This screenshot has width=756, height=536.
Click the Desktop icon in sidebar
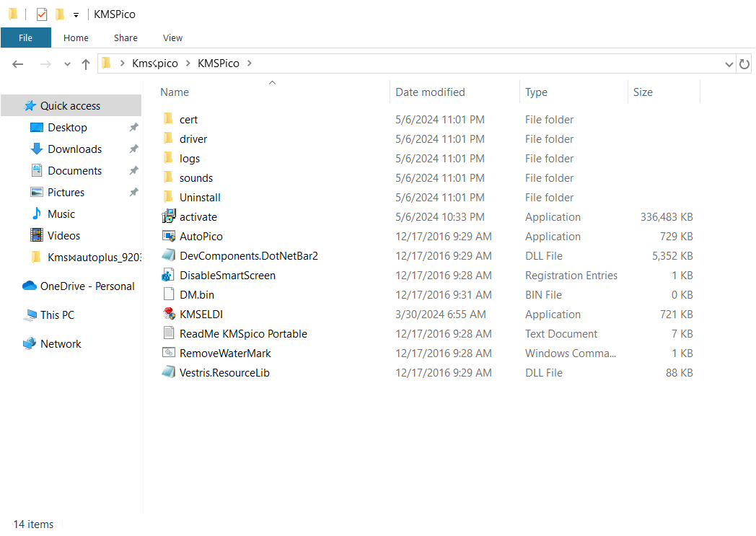click(37, 127)
